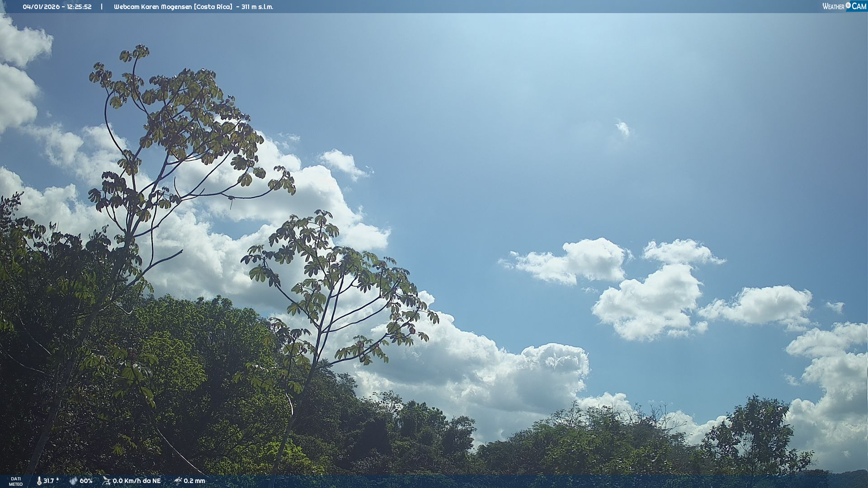Viewport: 868px width, 488px height.
Task: Click the 60% humidity reading
Action: [86, 481]
